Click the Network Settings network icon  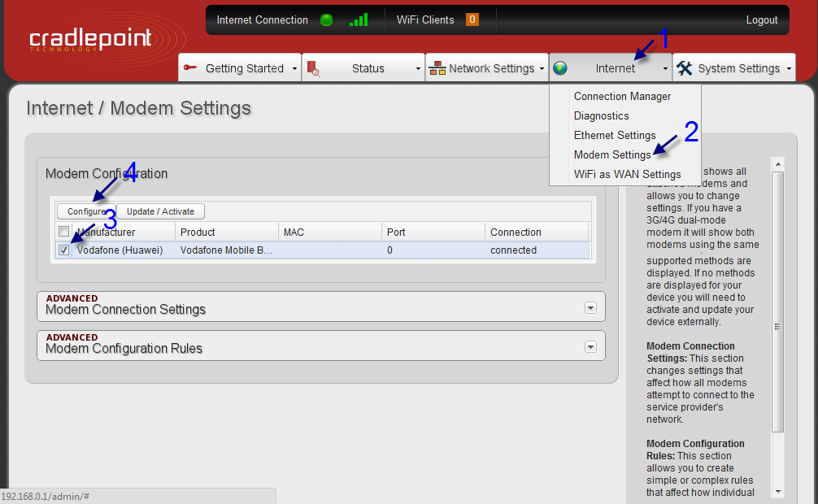coord(437,68)
